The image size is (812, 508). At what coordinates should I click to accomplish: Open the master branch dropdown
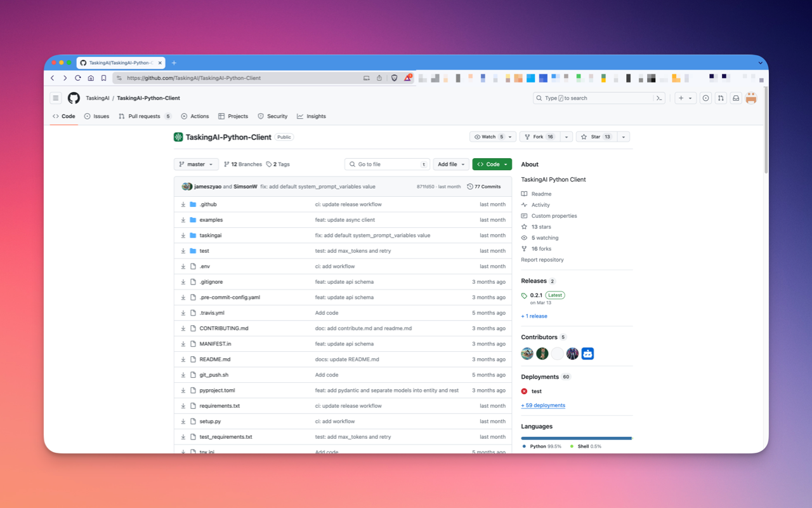[x=195, y=164]
